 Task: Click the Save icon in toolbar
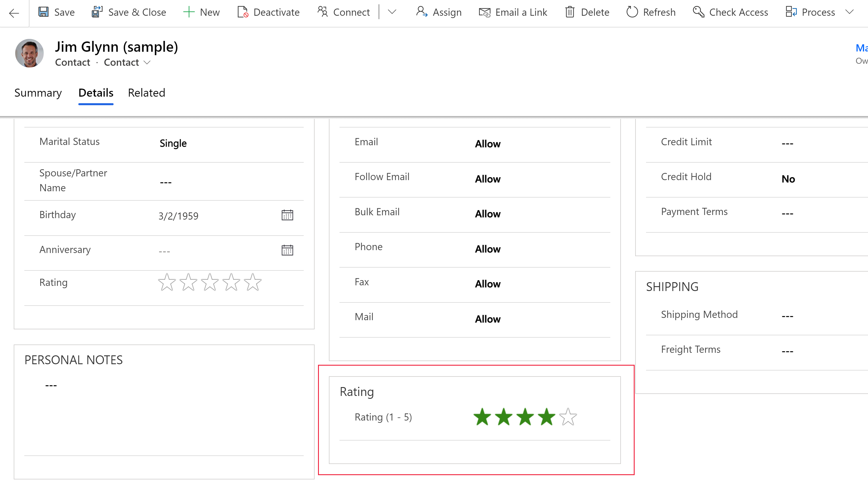(45, 12)
